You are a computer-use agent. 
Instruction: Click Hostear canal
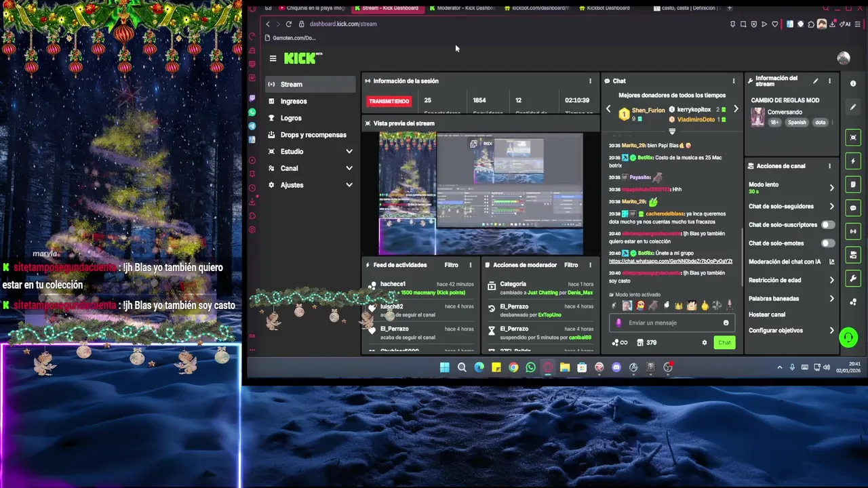767,314
